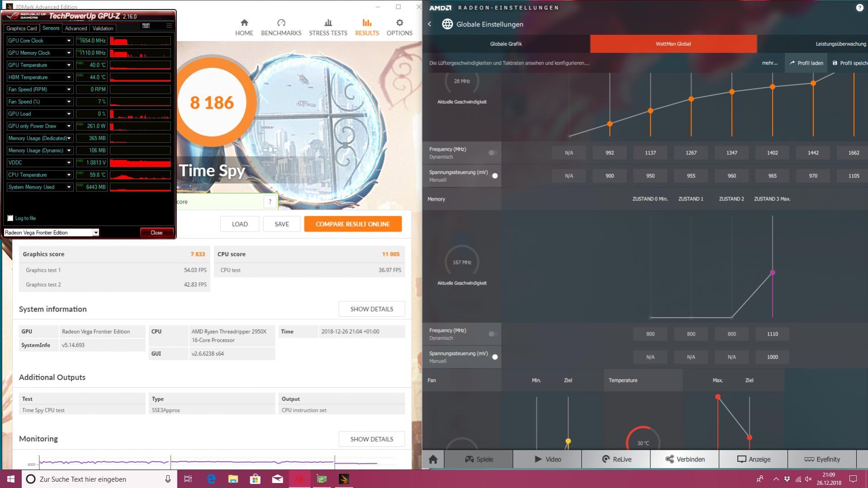Open BENCHMARKS section in 3DMark
Screen dimensions: 868x488
281,27
